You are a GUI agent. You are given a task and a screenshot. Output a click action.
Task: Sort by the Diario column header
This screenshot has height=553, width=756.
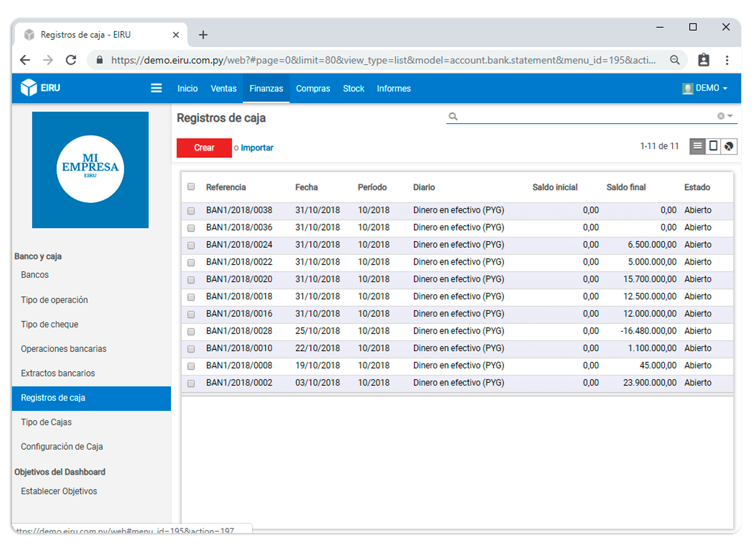[x=424, y=187]
